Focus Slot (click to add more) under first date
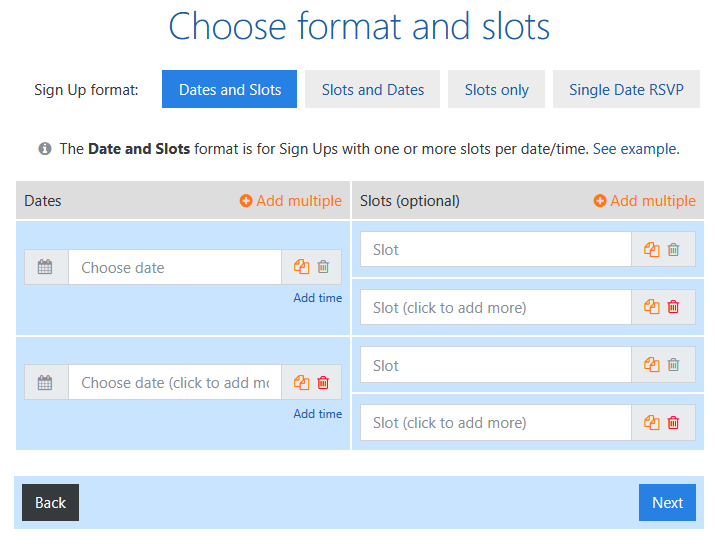Image resolution: width=715 pixels, height=544 pixels. [x=496, y=307]
